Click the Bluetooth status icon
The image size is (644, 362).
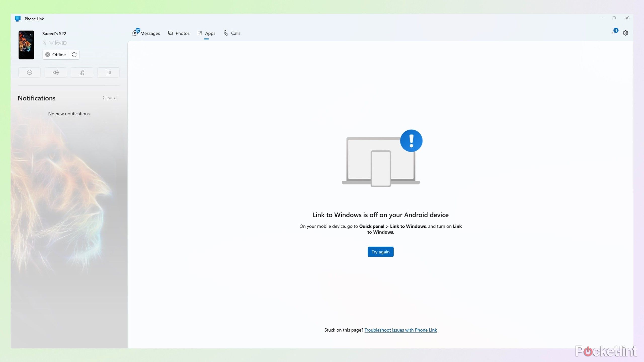[x=45, y=43]
